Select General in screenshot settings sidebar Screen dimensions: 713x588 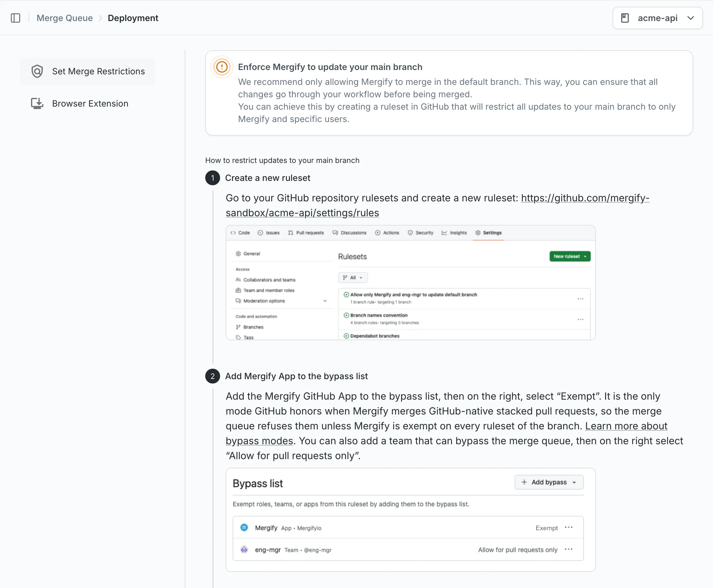(248, 253)
